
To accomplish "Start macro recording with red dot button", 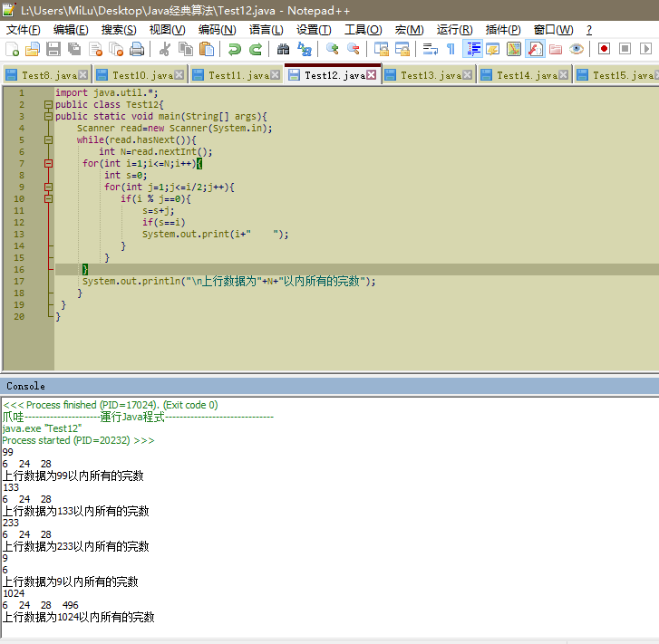I will point(604,49).
